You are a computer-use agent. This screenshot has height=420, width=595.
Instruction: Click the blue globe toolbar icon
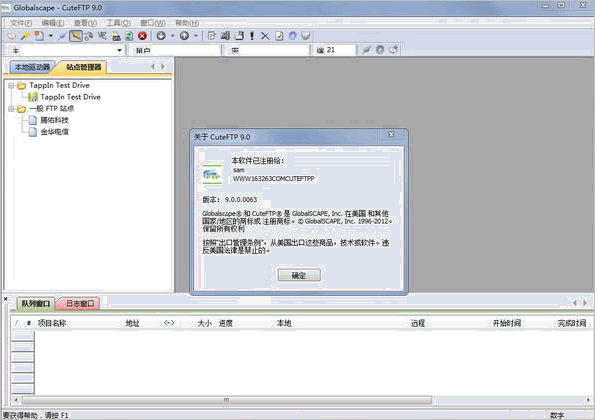pyautogui.click(x=292, y=36)
